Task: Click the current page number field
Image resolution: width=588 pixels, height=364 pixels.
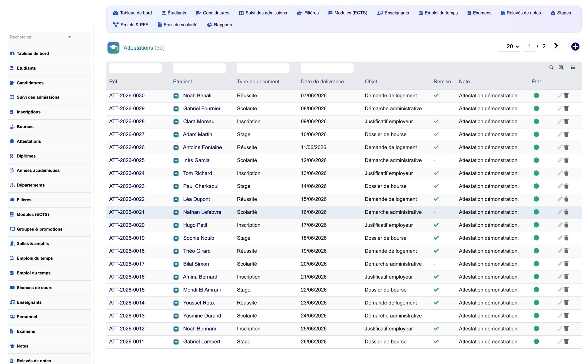Action: click(x=529, y=47)
